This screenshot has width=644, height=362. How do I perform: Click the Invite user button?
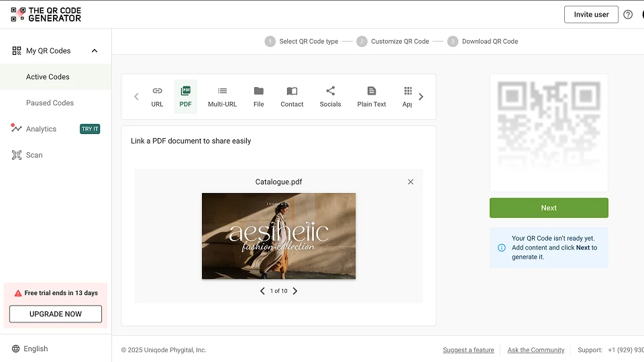591,14
